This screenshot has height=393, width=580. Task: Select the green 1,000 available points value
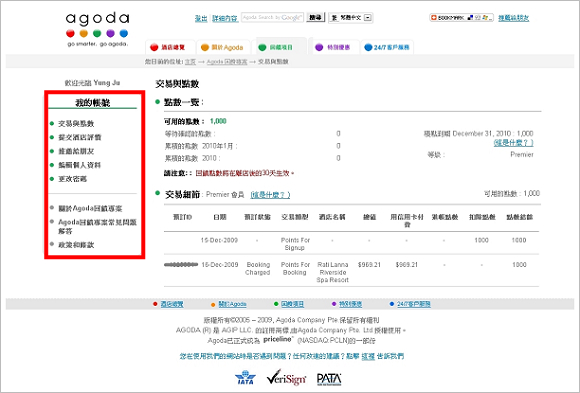pos(218,121)
